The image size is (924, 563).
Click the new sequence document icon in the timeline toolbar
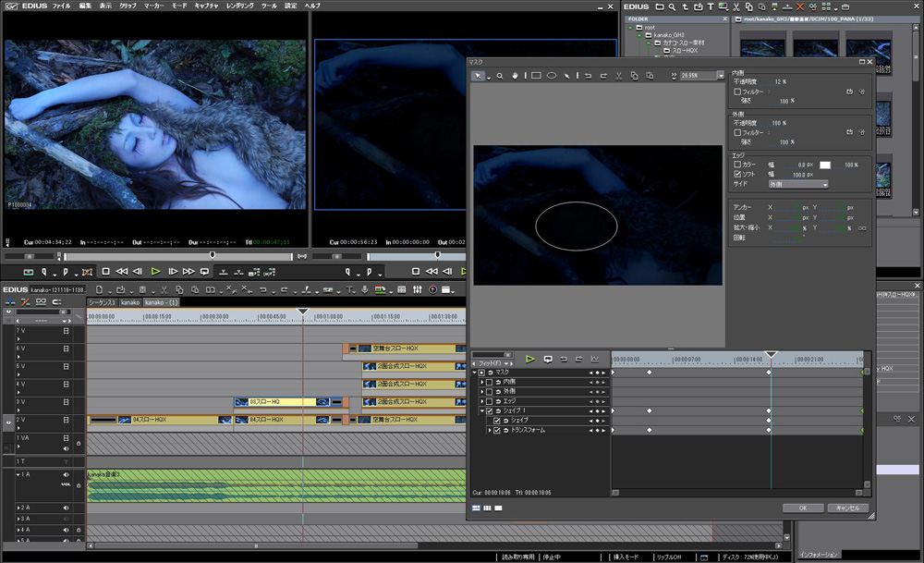[x=99, y=290]
